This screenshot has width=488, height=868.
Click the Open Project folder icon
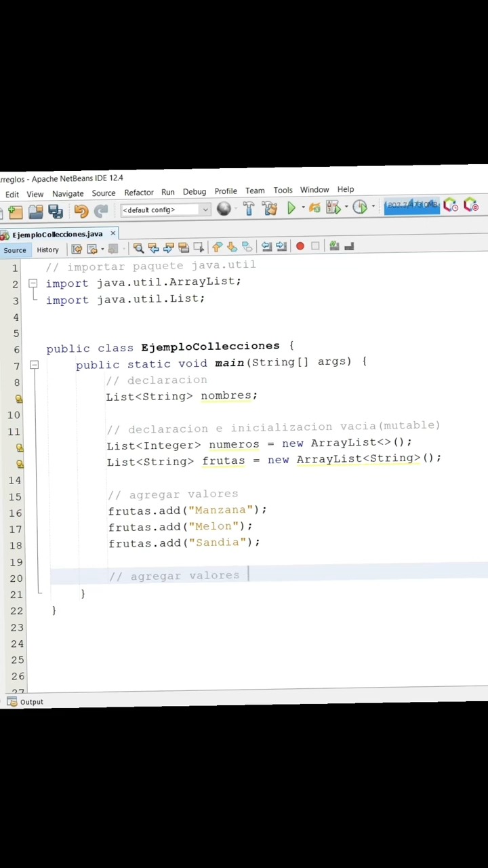36,211
